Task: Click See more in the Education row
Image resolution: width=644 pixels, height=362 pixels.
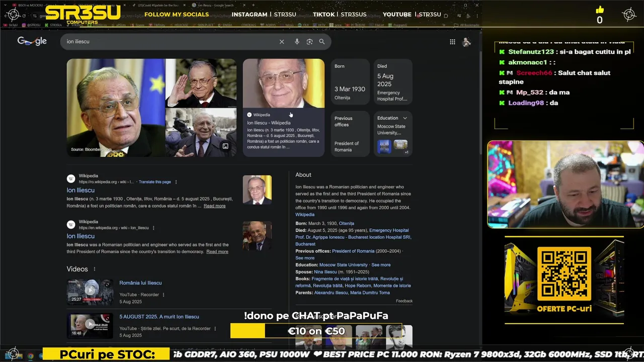Action: click(x=381, y=265)
